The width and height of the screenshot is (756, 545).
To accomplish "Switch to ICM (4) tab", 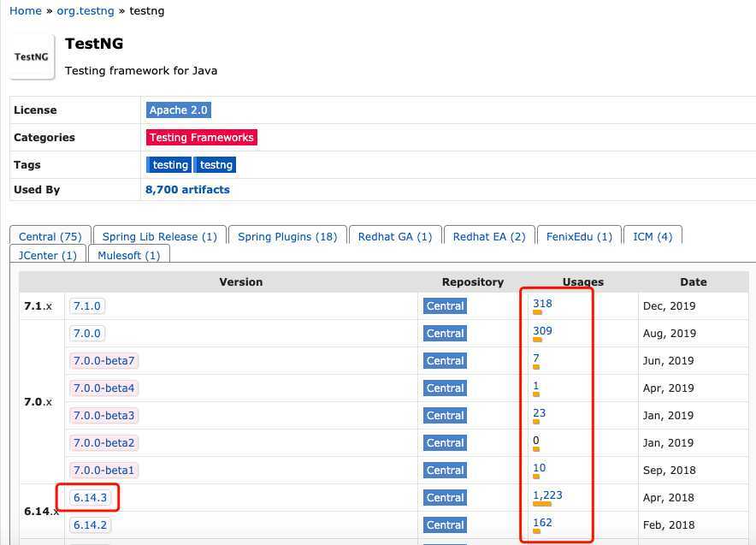I will [x=653, y=236].
